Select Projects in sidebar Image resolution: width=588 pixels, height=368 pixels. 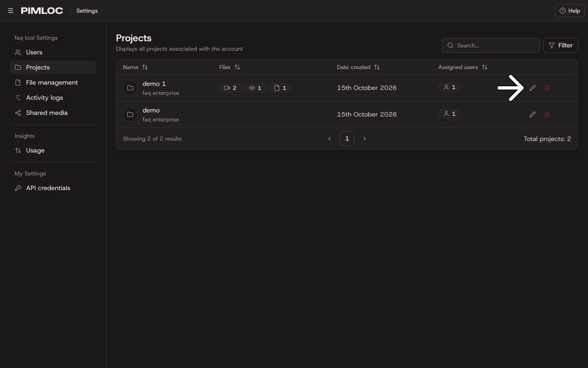click(x=53, y=67)
